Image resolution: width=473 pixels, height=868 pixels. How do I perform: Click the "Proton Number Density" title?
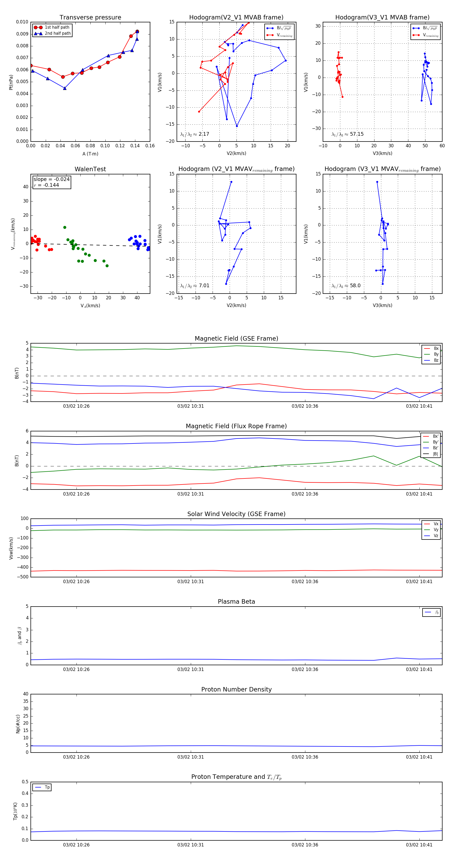pyautogui.click(x=236, y=689)
